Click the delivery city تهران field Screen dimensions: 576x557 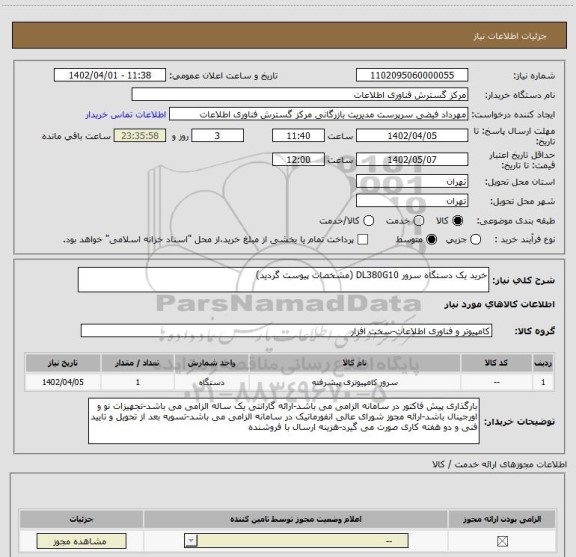(412, 201)
